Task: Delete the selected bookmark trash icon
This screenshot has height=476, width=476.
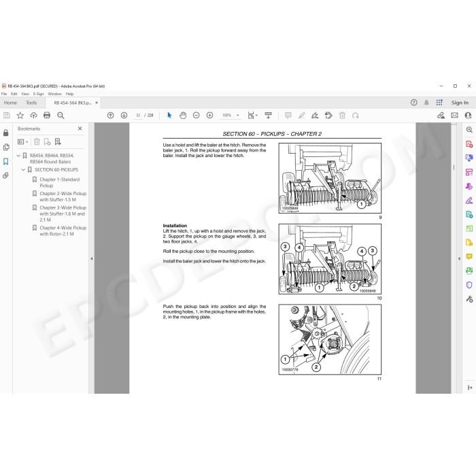Action: point(37,141)
